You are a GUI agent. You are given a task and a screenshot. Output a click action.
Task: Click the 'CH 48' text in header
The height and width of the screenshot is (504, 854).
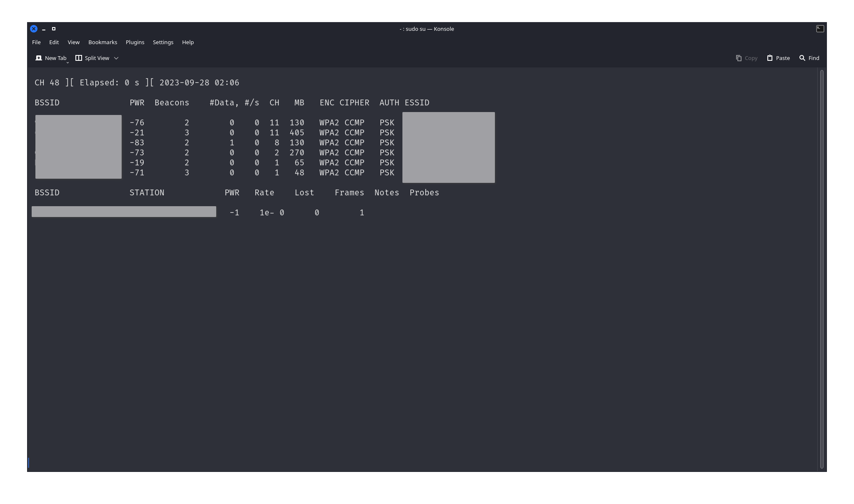coord(47,82)
